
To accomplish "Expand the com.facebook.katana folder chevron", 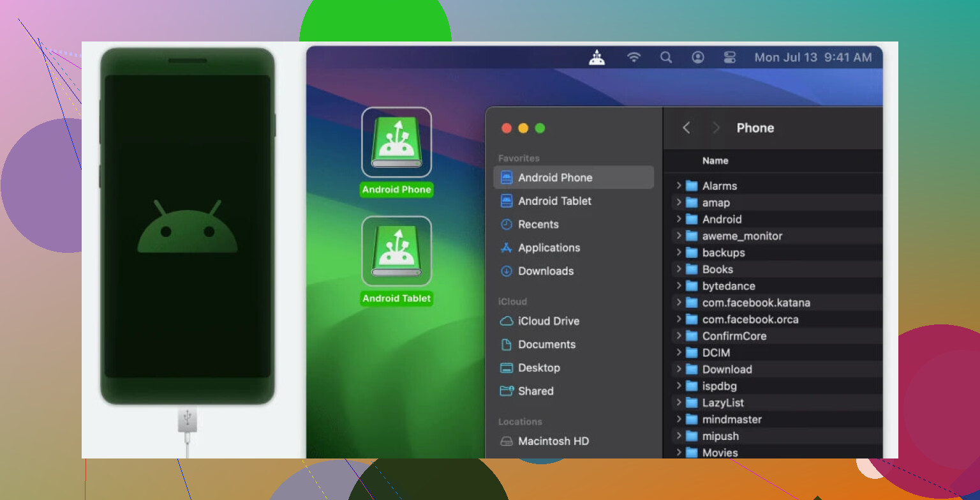I will click(x=679, y=302).
